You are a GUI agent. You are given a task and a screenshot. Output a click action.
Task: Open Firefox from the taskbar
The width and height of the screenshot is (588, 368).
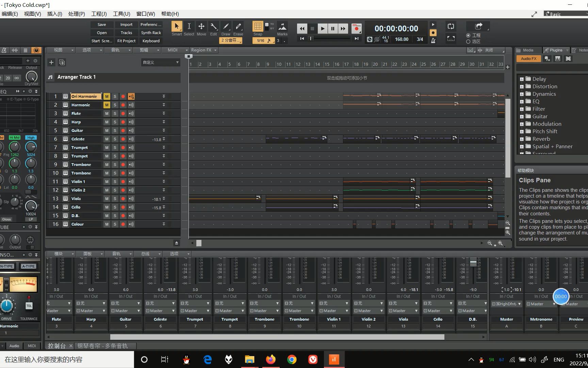pyautogui.click(x=271, y=359)
